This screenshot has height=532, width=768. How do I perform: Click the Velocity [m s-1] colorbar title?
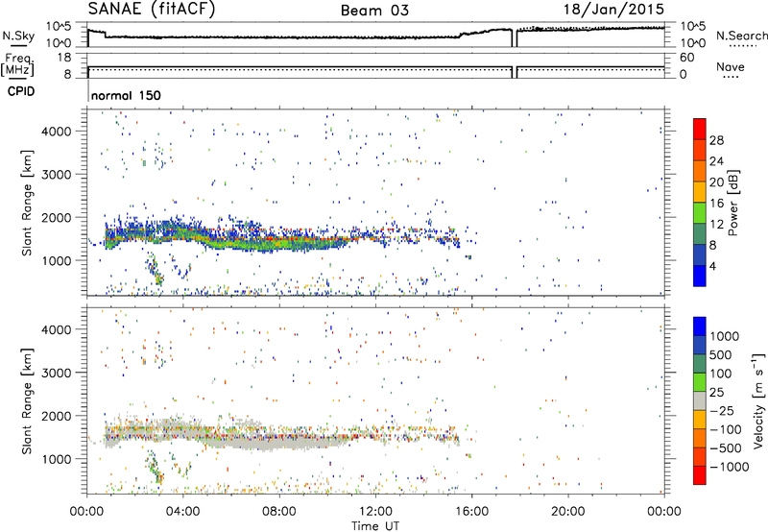point(758,400)
